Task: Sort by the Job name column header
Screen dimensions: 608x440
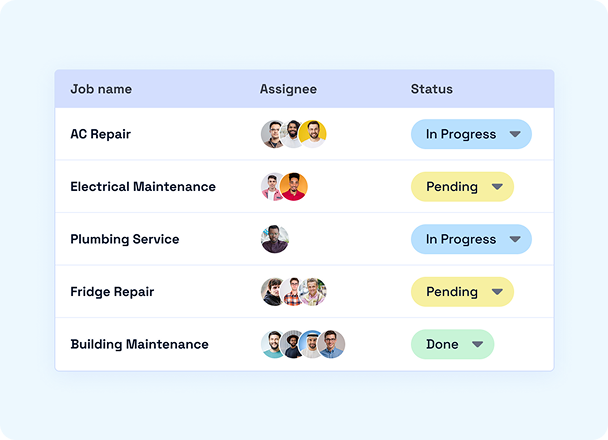Action: point(101,89)
